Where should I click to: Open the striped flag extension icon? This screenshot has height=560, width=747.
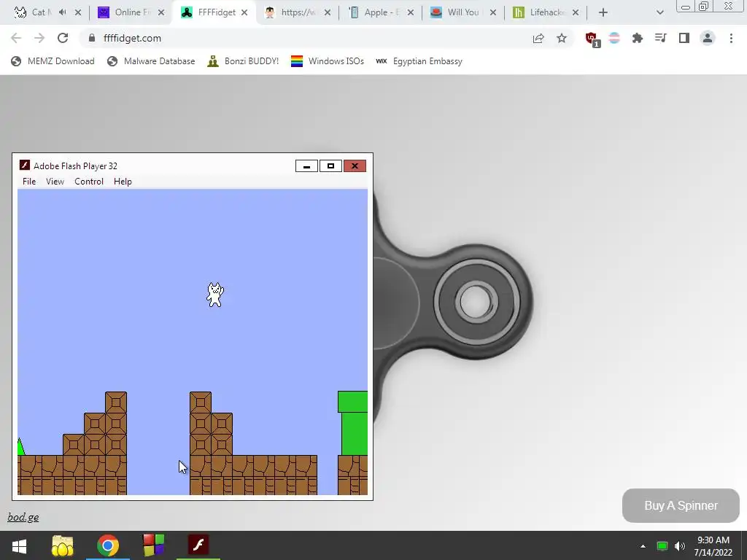click(x=614, y=38)
